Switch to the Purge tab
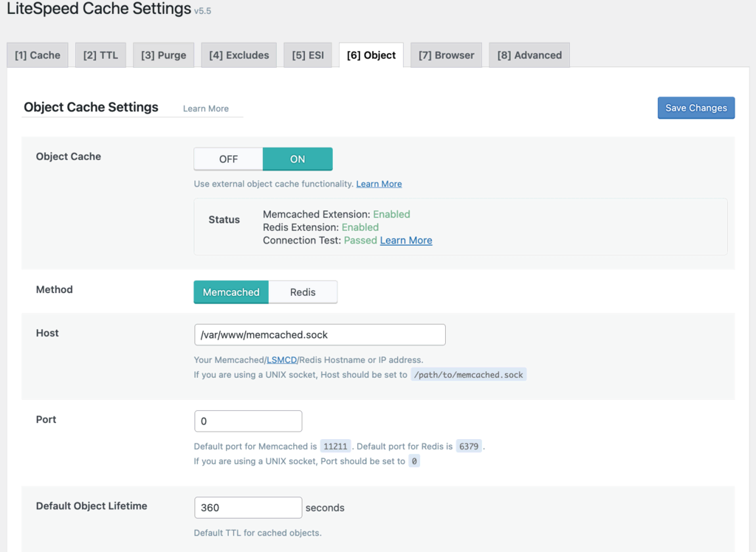This screenshot has height=552, width=756. 163,55
